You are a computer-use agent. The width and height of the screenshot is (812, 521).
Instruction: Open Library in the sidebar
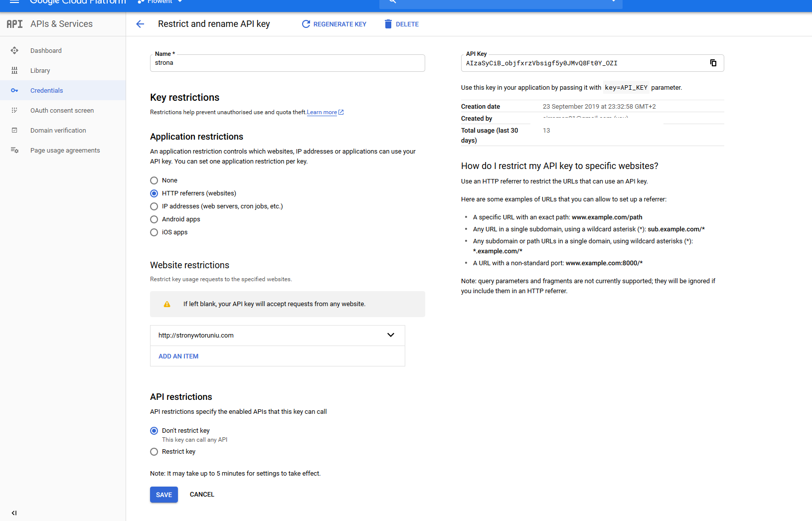[x=63, y=70]
